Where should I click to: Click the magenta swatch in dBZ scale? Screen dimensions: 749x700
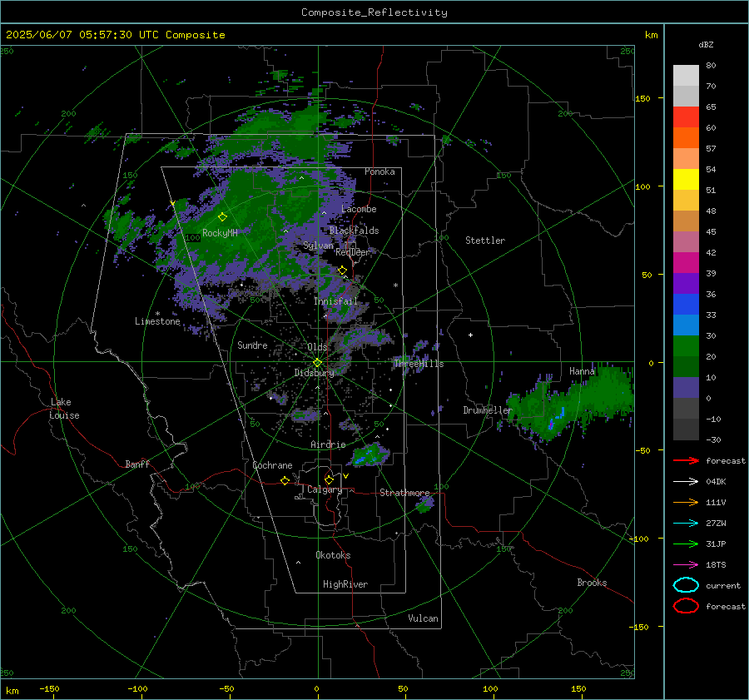click(x=686, y=263)
